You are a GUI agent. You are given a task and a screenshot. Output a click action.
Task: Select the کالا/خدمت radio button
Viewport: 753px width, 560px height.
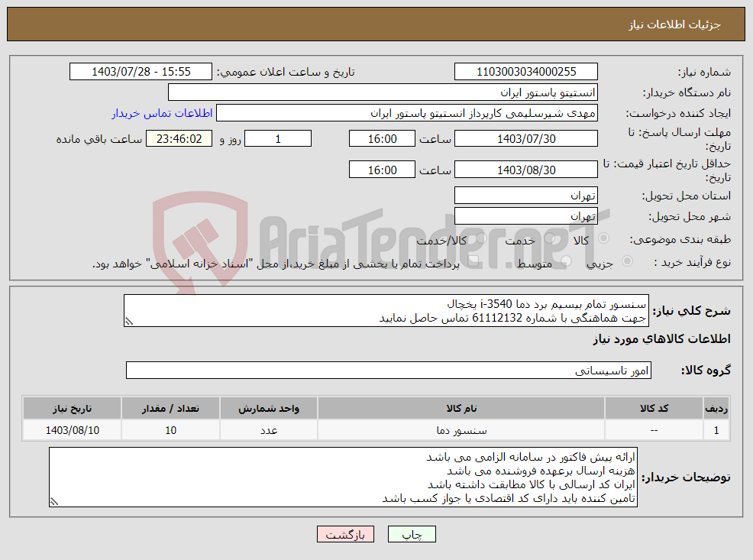click(481, 238)
